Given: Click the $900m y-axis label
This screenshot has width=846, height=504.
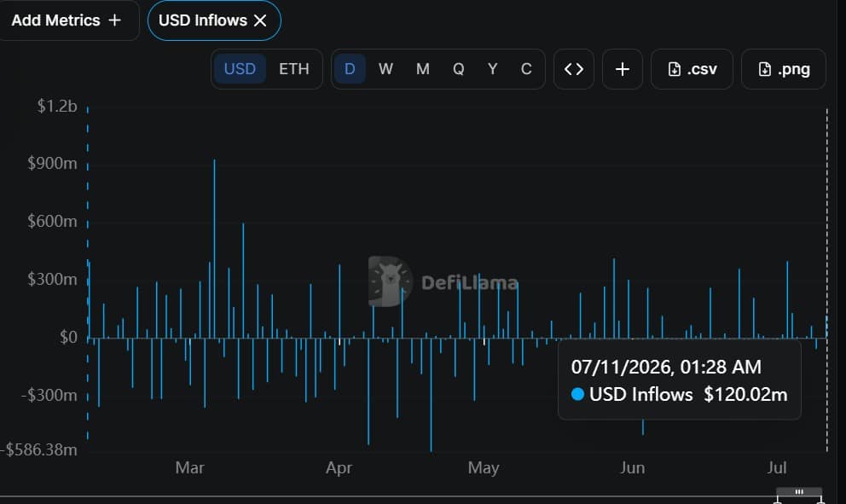Looking at the screenshot, I should coord(52,163).
